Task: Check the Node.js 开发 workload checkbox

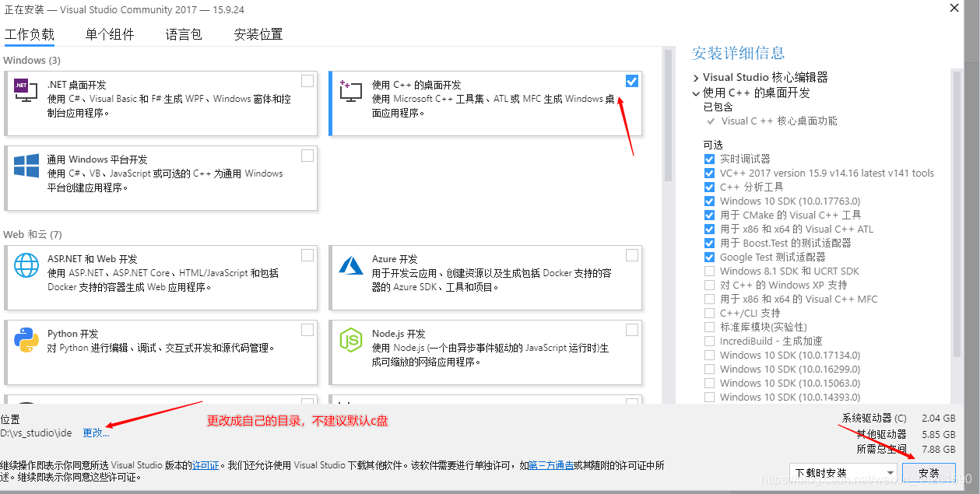Action: (x=631, y=330)
